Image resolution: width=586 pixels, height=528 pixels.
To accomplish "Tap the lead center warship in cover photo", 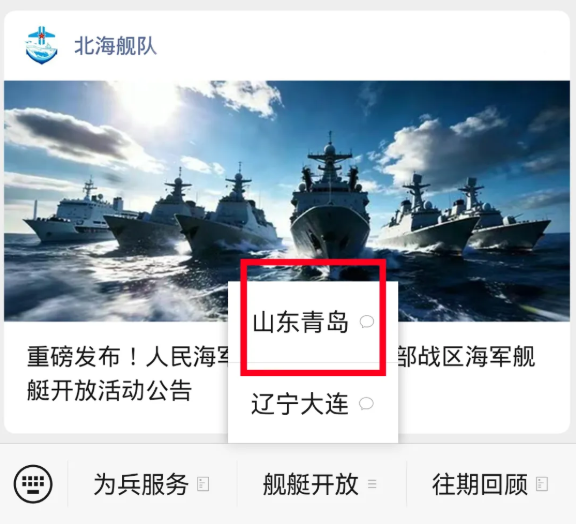I will (x=335, y=204).
